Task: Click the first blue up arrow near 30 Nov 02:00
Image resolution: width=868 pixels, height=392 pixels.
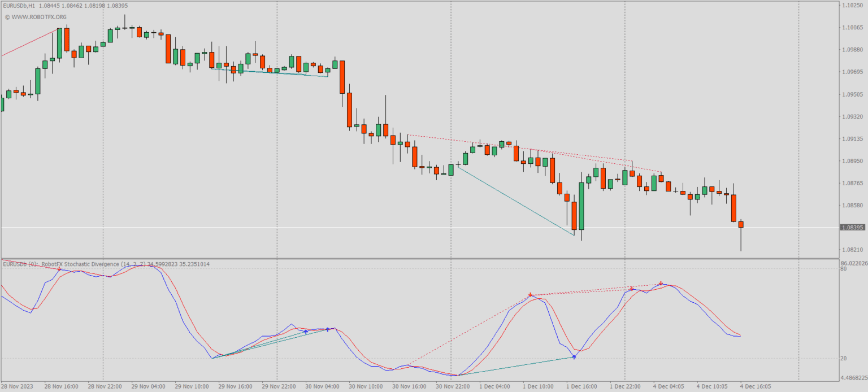Action: [x=306, y=332]
